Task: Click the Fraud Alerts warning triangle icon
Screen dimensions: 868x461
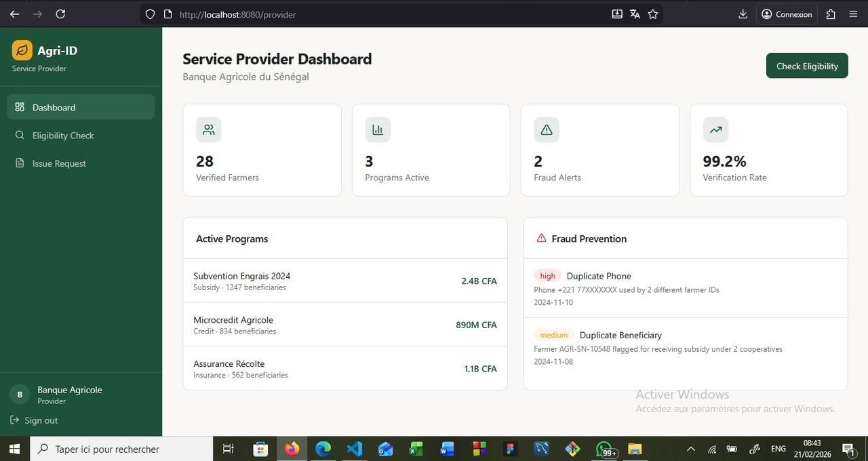Action: 547,129
